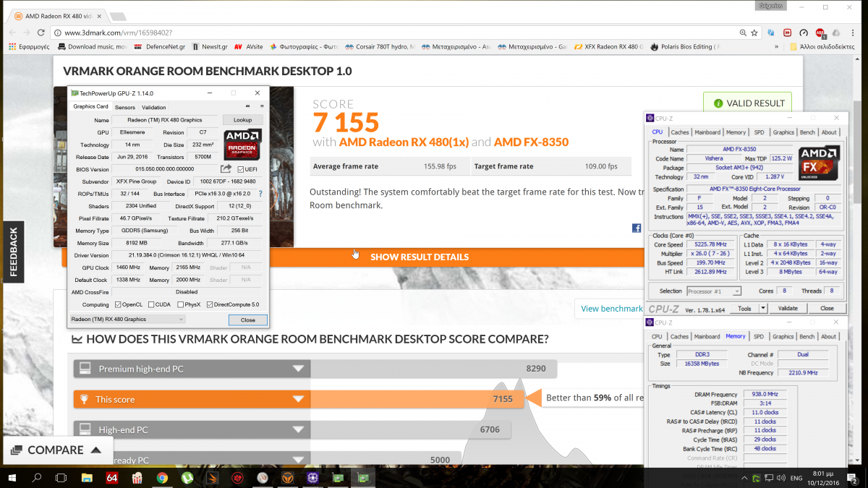Click the Close button in CPU-Z

click(x=827, y=308)
